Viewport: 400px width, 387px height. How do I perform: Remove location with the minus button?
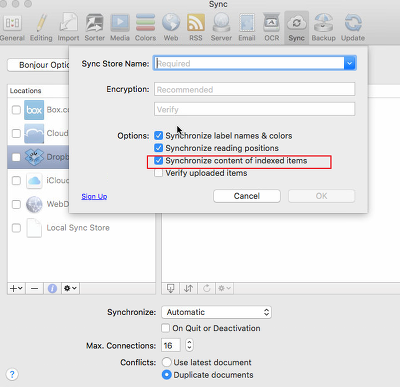click(x=34, y=288)
